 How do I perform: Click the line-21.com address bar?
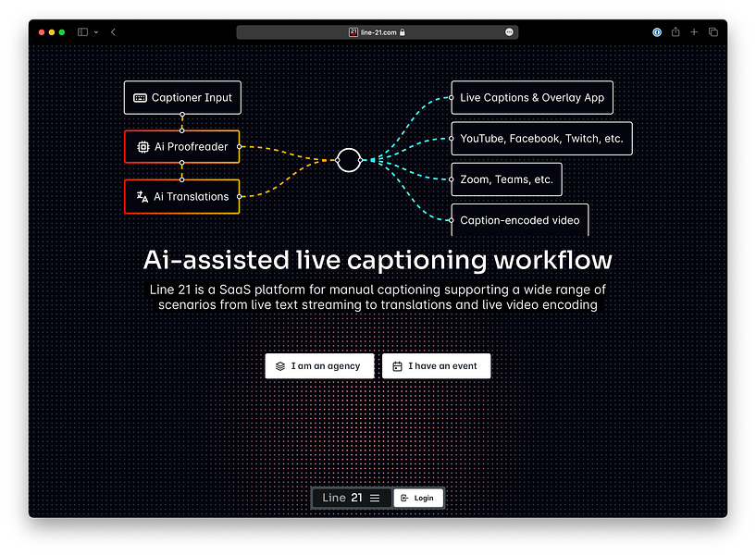[x=377, y=32]
